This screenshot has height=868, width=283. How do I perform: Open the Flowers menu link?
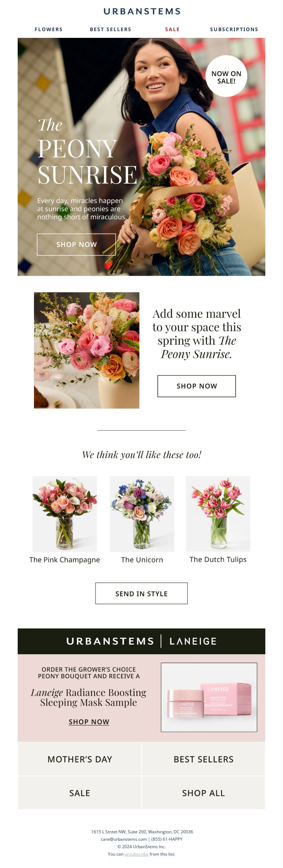(x=48, y=29)
